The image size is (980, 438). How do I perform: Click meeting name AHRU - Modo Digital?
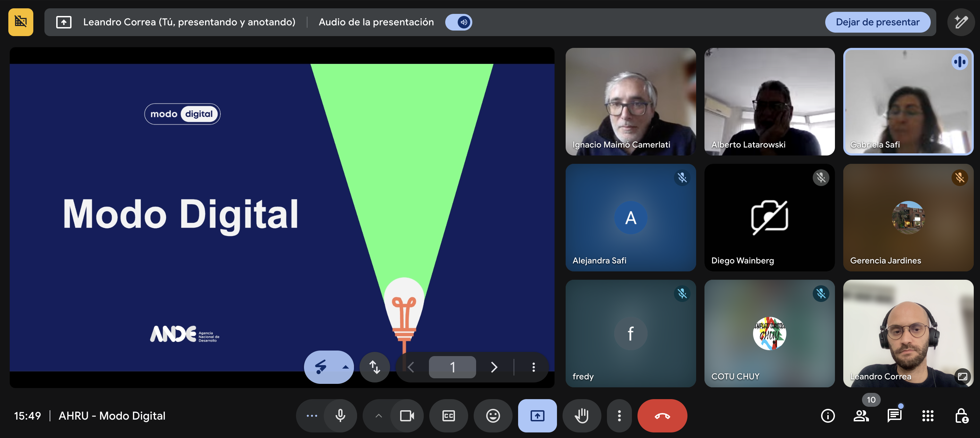coord(112,415)
